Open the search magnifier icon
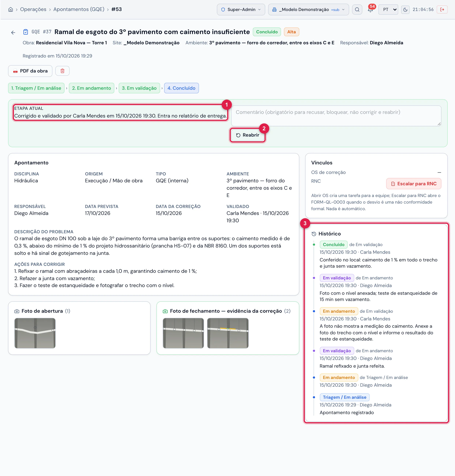 357,10
